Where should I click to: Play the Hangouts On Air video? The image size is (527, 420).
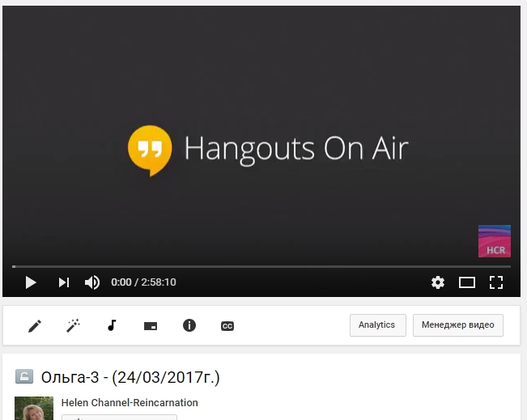[x=31, y=282]
